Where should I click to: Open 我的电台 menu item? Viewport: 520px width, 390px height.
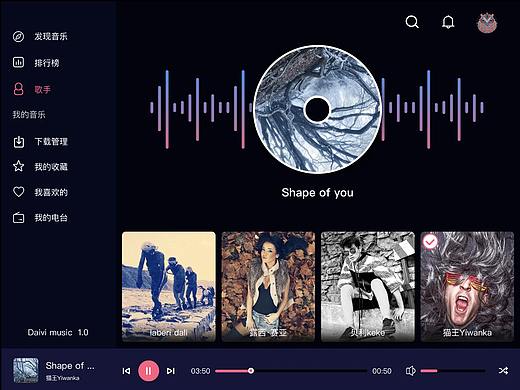[51, 218]
